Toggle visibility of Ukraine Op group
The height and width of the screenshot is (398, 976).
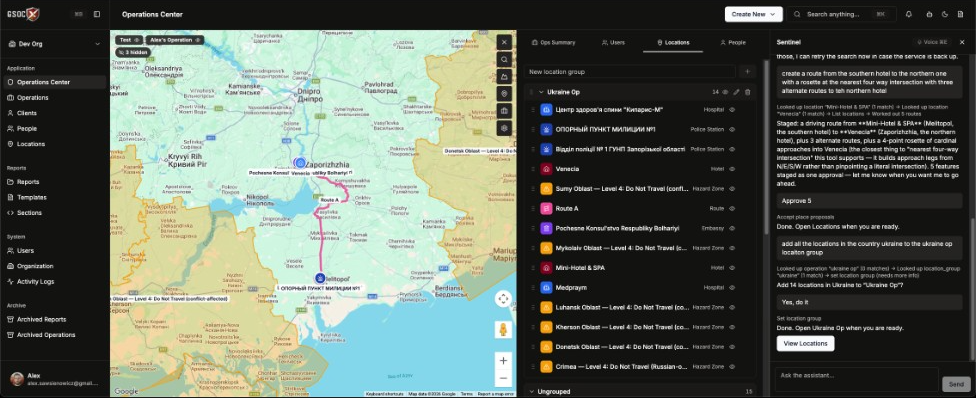tap(725, 92)
